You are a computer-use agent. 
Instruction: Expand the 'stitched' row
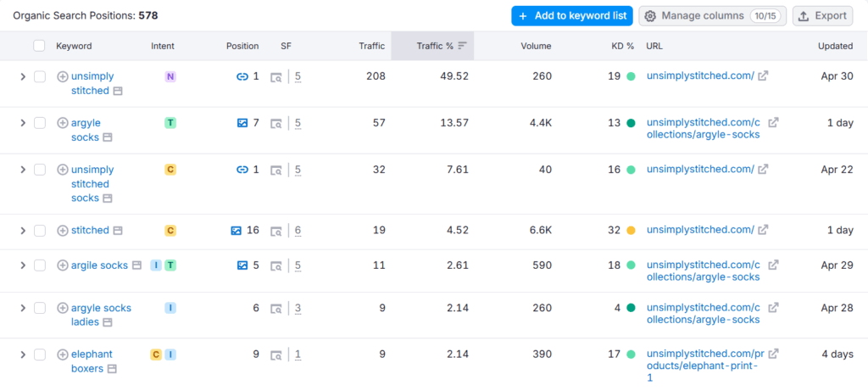[23, 231]
